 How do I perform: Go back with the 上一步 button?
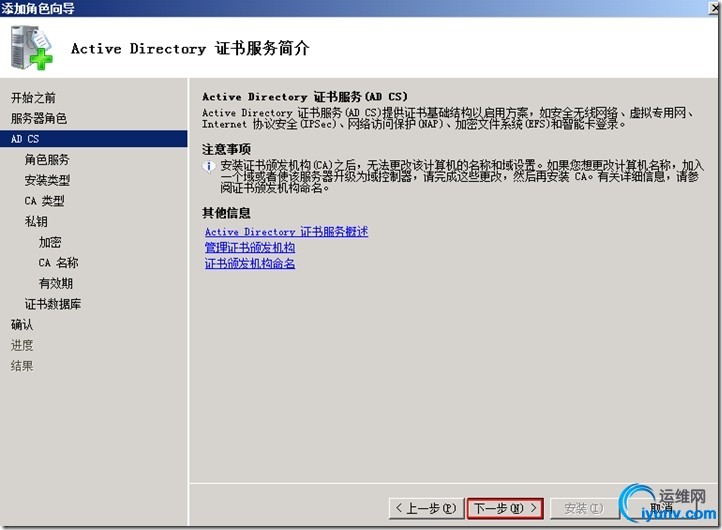[426, 508]
